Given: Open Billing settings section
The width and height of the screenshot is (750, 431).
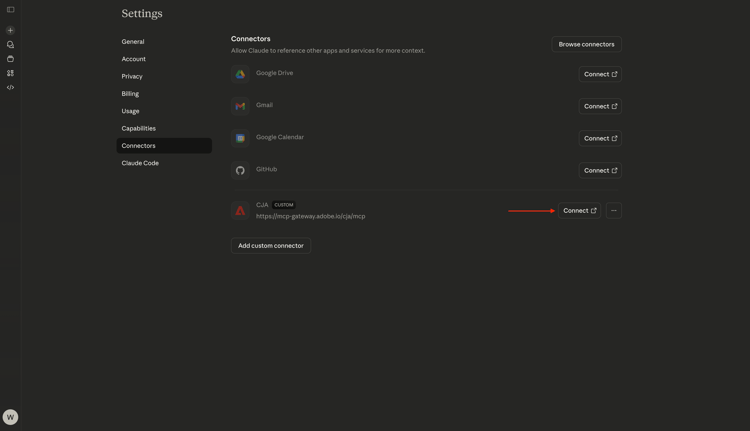Looking at the screenshot, I should point(164,94).
